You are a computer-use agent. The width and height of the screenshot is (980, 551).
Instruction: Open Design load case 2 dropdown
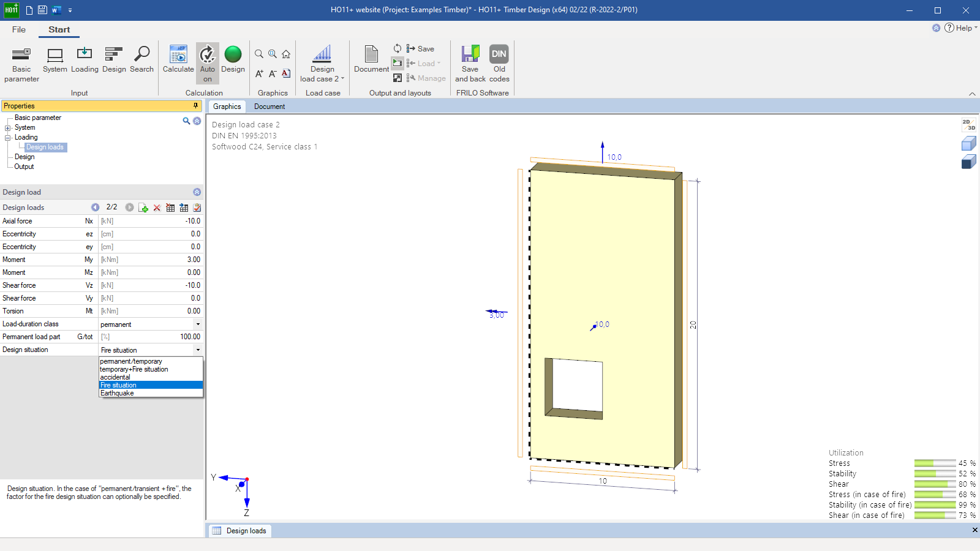pos(322,64)
